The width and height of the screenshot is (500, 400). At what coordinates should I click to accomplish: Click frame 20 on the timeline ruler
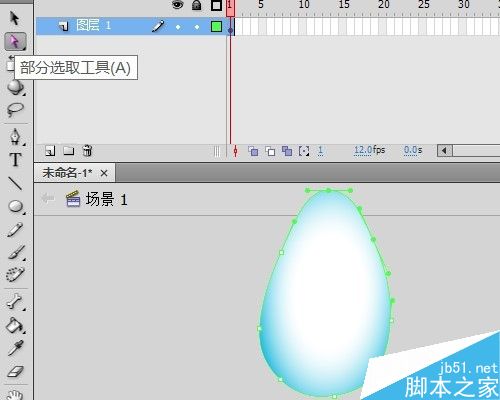tap(384, 5)
